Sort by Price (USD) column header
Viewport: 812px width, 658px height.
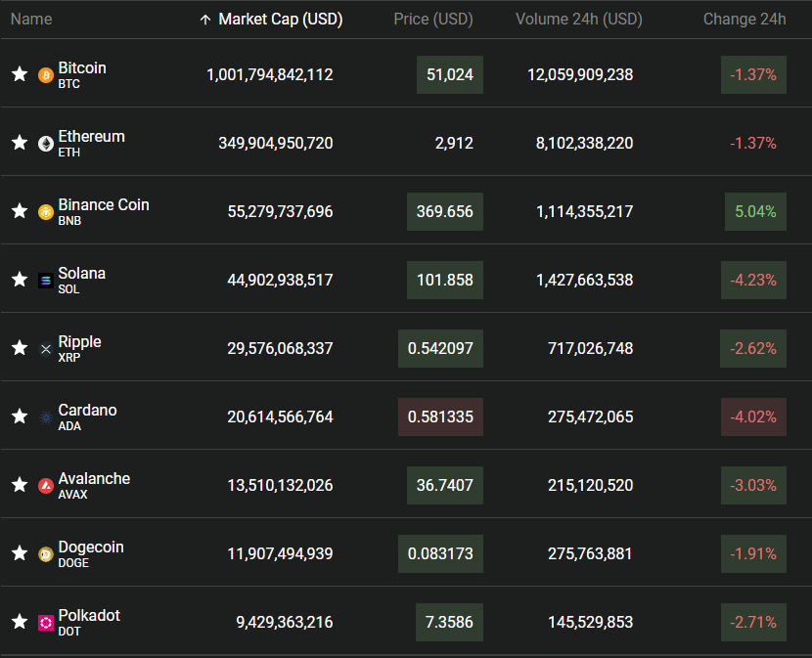433,20
